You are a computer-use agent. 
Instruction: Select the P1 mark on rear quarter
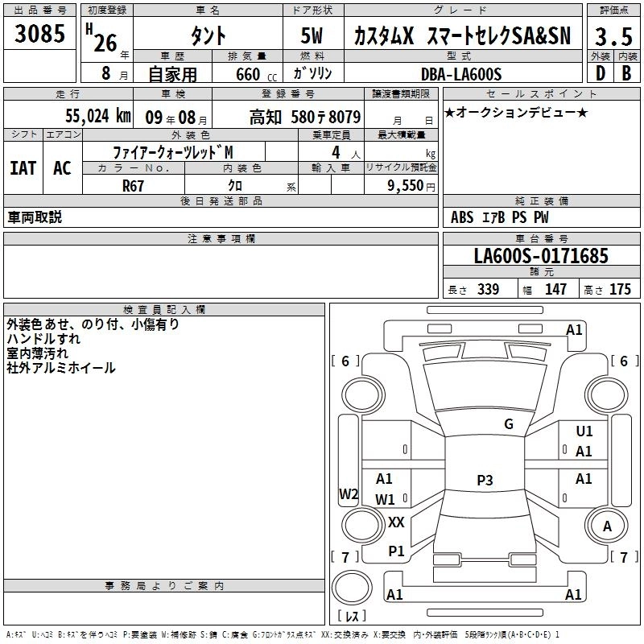tap(396, 551)
